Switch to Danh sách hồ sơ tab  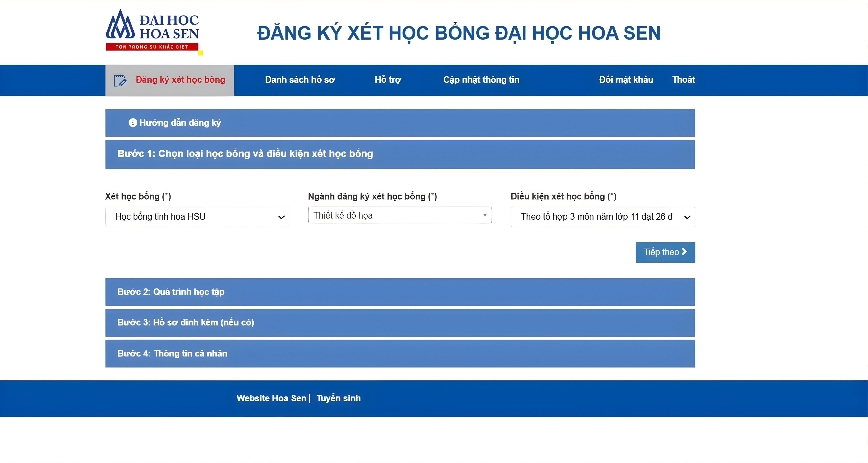point(299,80)
